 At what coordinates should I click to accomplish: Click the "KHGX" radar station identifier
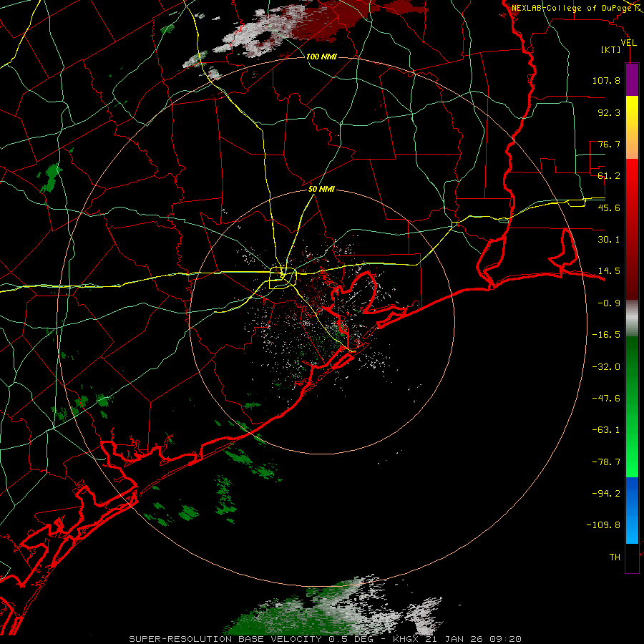[407, 639]
